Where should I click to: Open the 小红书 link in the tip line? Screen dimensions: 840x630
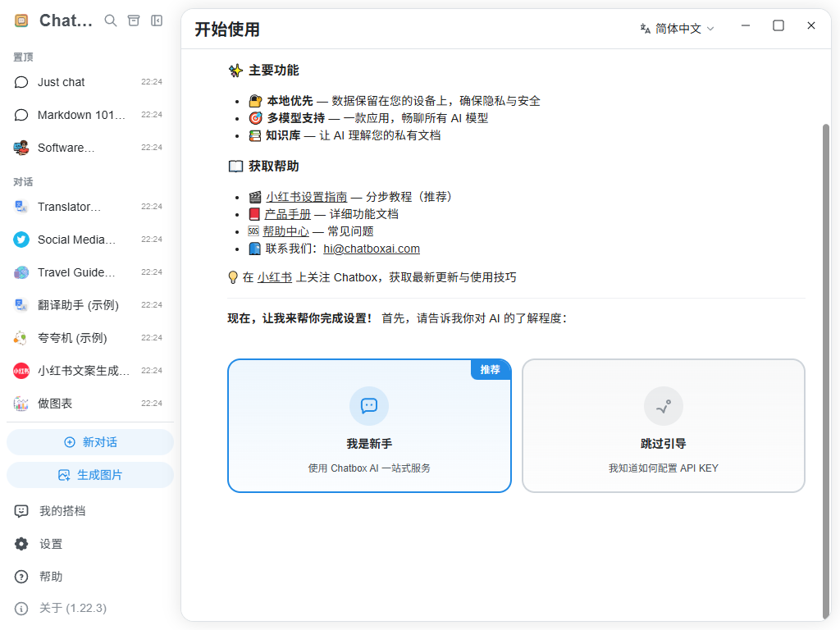(x=274, y=277)
